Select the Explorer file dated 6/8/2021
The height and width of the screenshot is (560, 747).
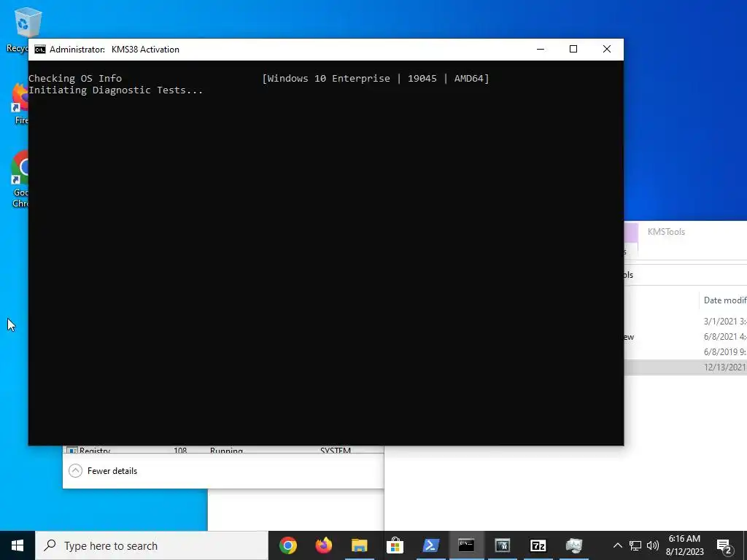pos(686,337)
